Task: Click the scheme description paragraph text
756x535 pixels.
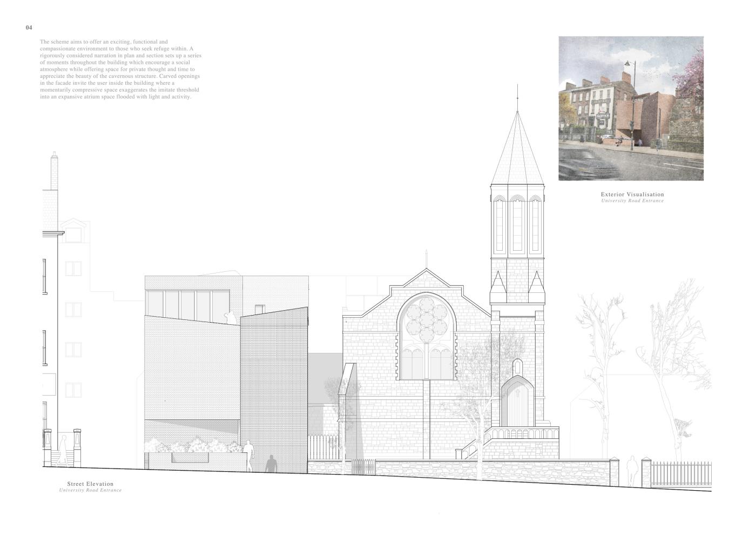Action: [120, 69]
